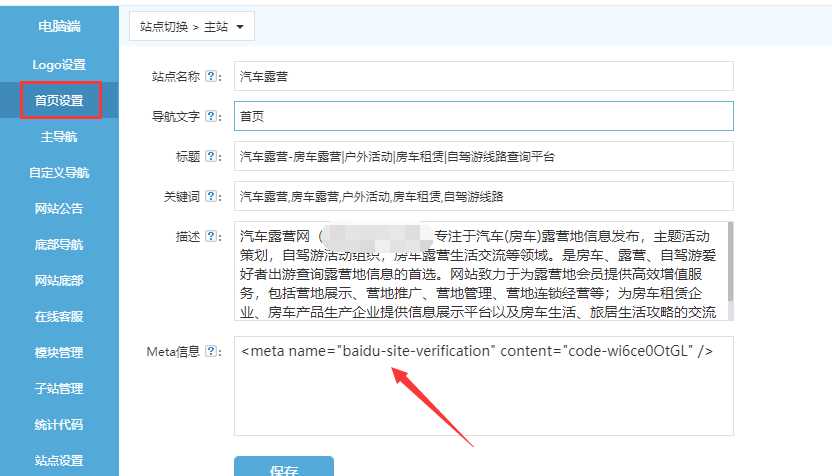Select 在线客服 in the sidebar
The image size is (832, 476).
[59, 316]
